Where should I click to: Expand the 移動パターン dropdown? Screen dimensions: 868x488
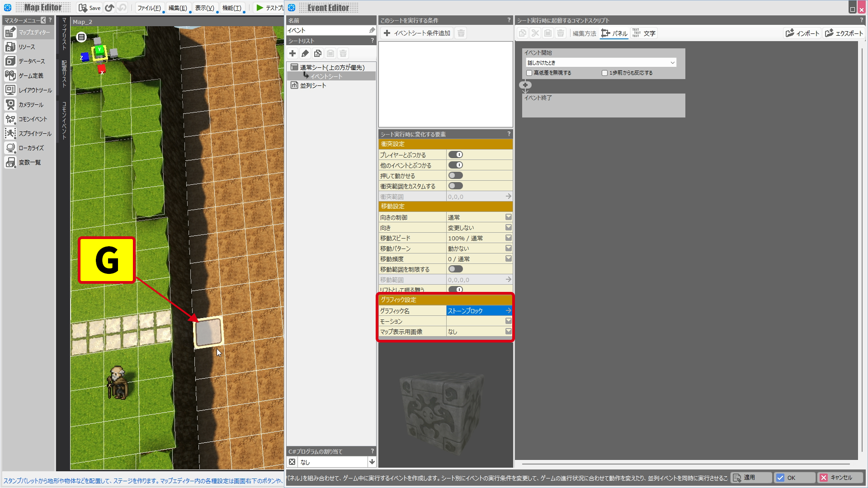(509, 248)
